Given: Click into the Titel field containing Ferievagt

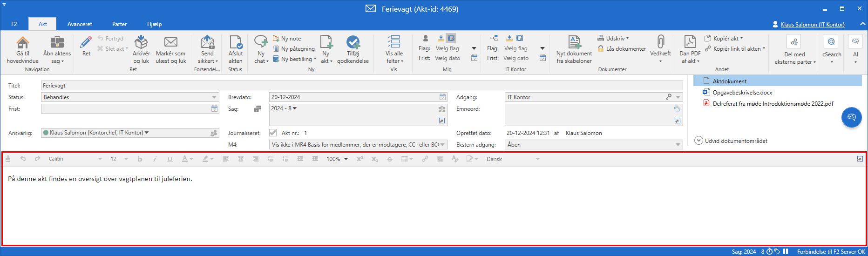Looking at the screenshot, I should tap(361, 86).
